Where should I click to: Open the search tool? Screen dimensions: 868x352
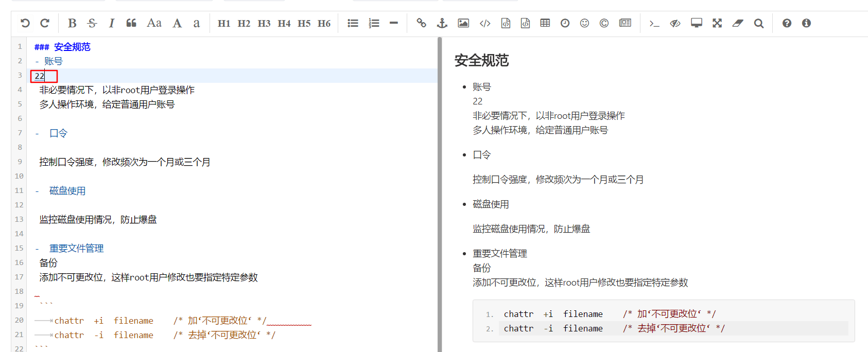click(759, 23)
